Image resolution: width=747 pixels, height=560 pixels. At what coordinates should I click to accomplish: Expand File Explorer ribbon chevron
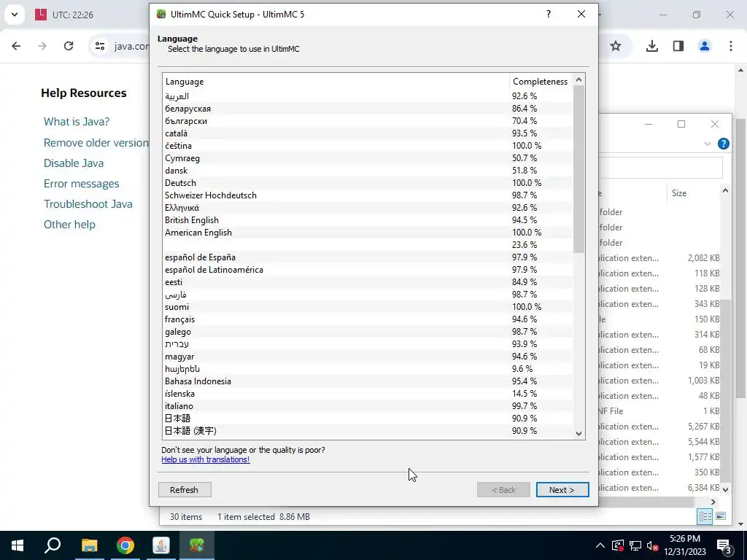(708, 144)
